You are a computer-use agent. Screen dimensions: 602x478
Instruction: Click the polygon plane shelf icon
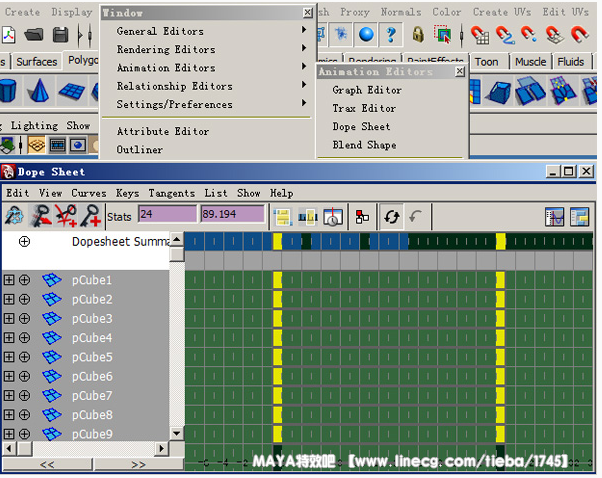tap(71, 93)
